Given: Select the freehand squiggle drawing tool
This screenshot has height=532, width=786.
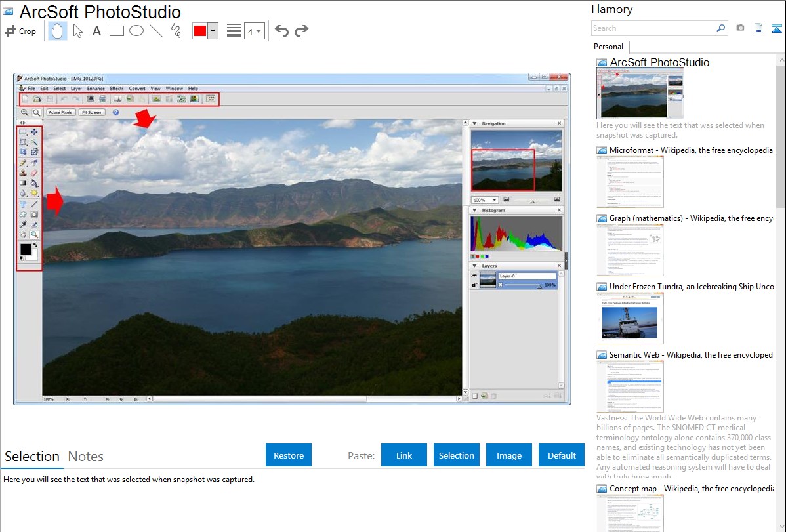Looking at the screenshot, I should coord(176,31).
